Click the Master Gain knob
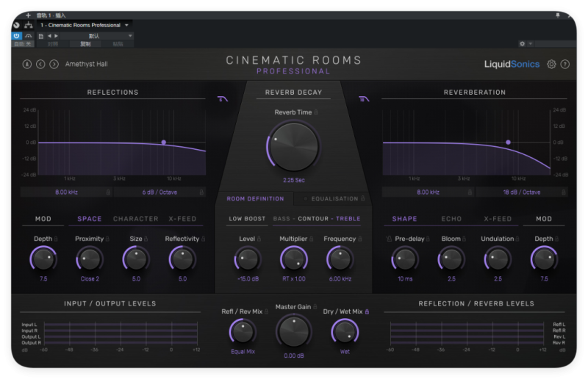The height and width of the screenshot is (379, 588). (x=294, y=331)
